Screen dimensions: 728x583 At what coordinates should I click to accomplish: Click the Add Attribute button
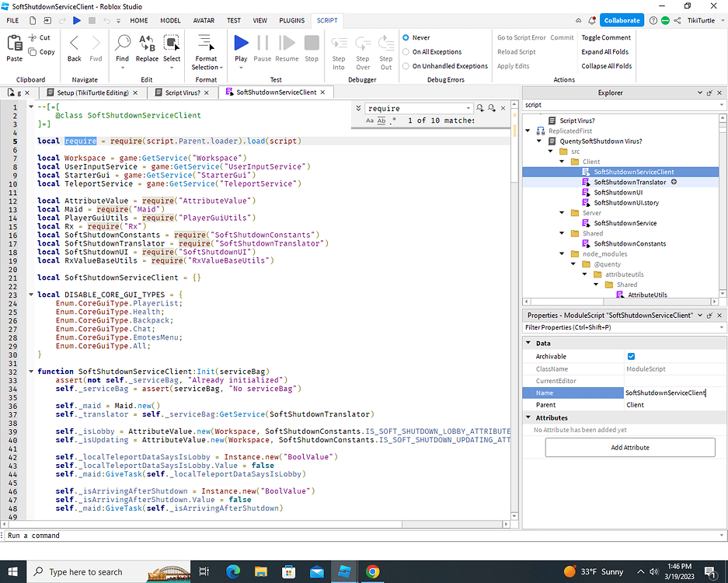[x=629, y=447]
